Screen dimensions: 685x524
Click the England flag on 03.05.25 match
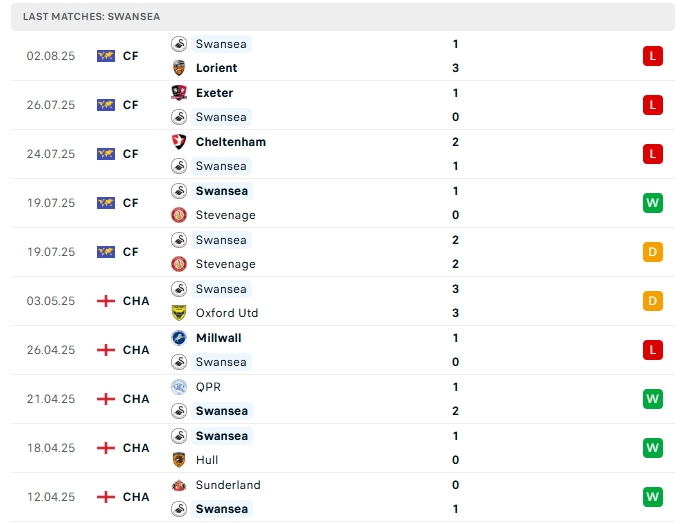coord(106,301)
